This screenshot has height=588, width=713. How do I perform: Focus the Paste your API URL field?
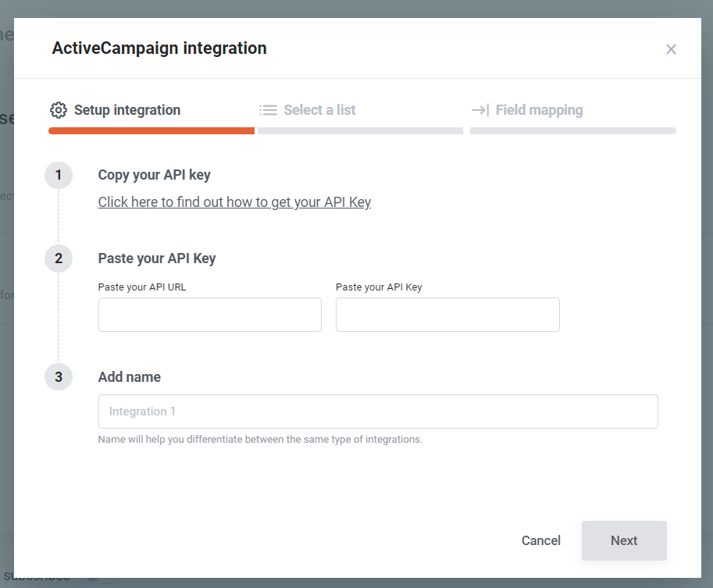[x=209, y=315]
